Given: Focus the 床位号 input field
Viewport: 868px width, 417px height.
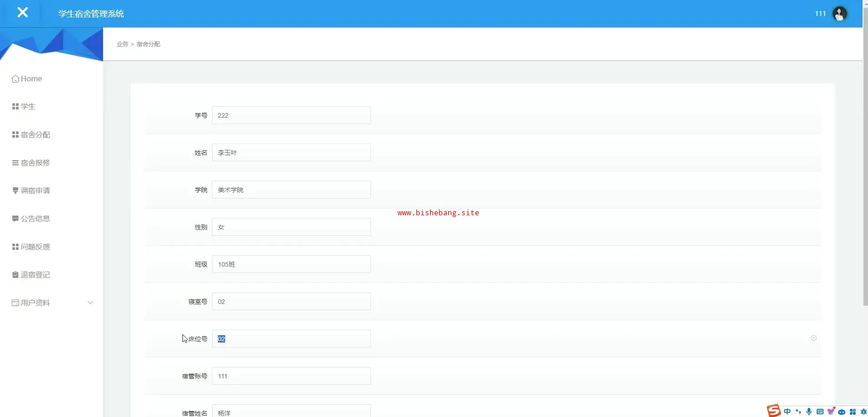Looking at the screenshot, I should point(291,339).
